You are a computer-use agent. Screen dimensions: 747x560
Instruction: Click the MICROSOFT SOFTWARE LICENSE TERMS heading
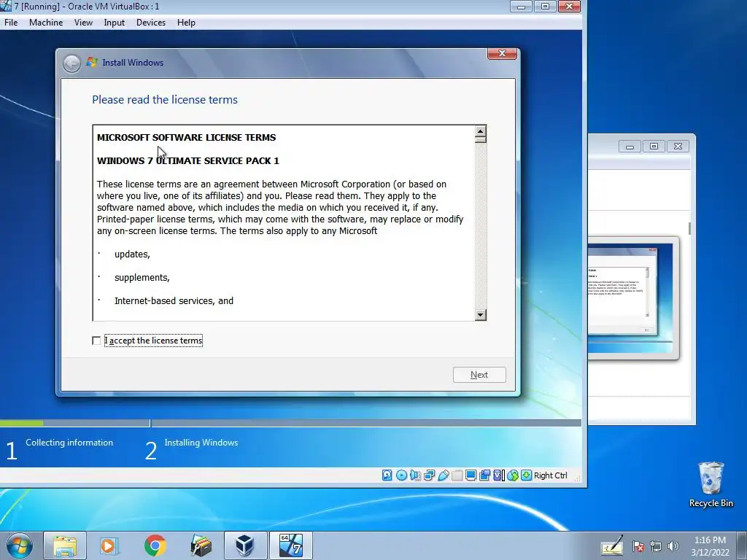(x=186, y=137)
